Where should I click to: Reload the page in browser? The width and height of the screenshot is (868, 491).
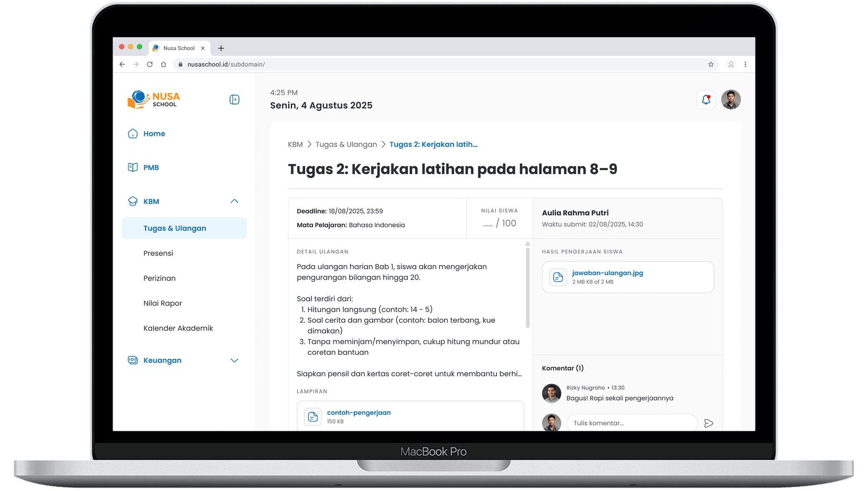click(x=150, y=64)
